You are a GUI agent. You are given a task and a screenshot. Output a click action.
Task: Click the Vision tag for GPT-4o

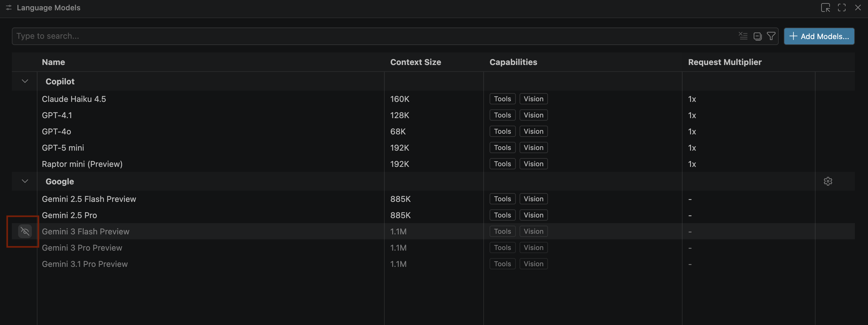533,132
